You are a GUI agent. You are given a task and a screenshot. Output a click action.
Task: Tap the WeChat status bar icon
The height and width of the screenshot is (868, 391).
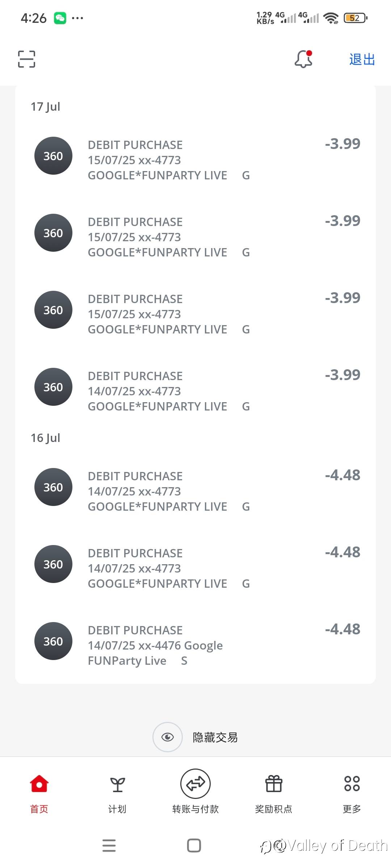(x=60, y=18)
